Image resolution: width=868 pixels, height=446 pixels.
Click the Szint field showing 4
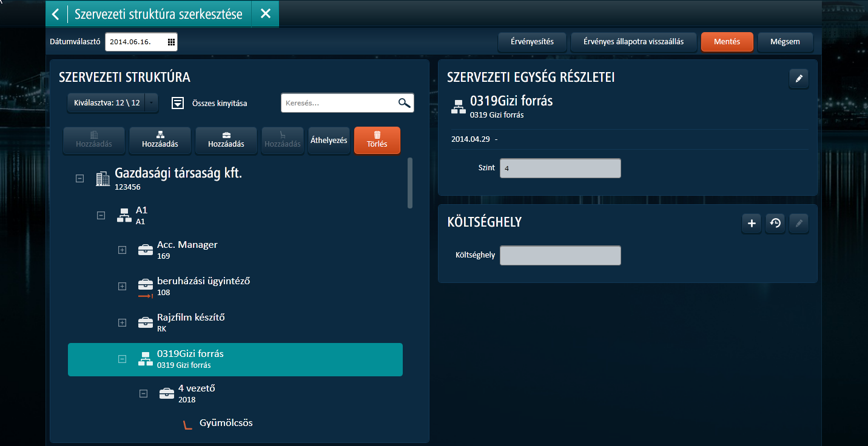pos(560,168)
